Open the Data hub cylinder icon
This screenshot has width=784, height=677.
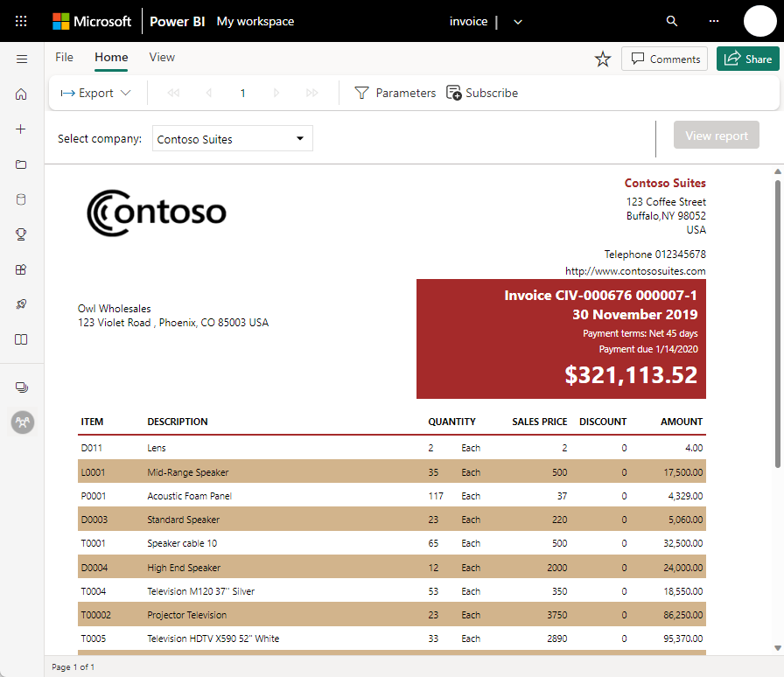[21, 199]
